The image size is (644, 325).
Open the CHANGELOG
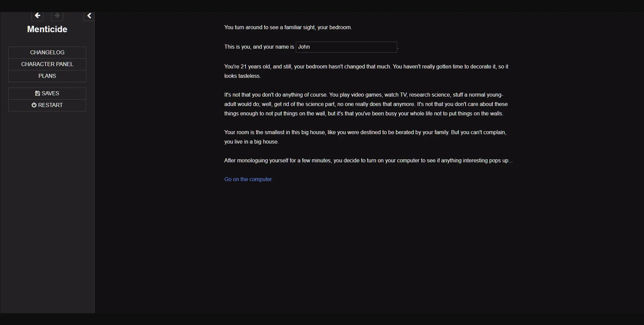(47, 52)
